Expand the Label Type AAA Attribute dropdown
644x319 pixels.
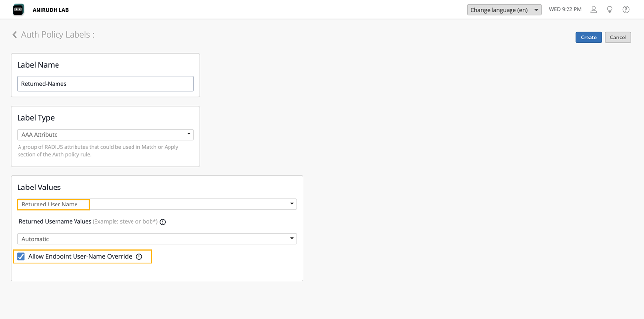point(105,134)
